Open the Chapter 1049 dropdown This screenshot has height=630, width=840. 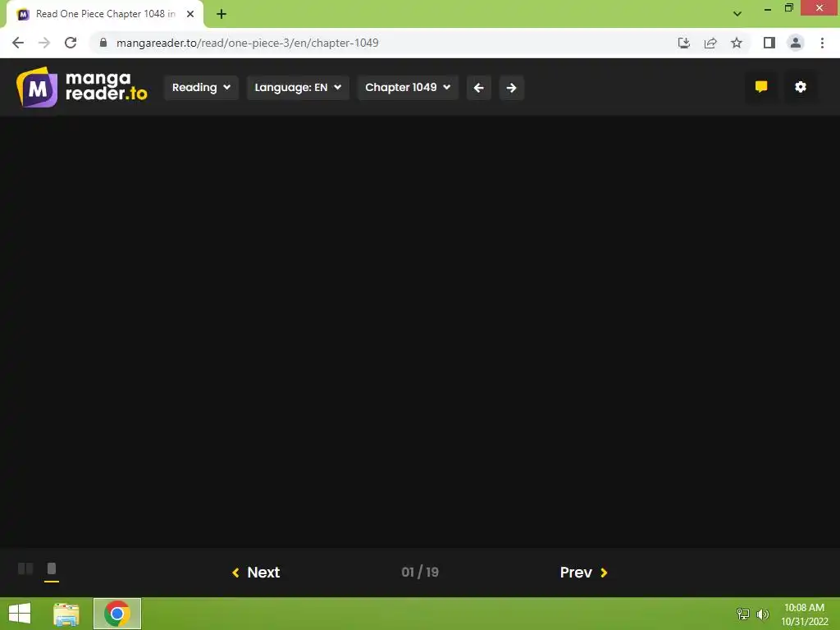coord(408,87)
